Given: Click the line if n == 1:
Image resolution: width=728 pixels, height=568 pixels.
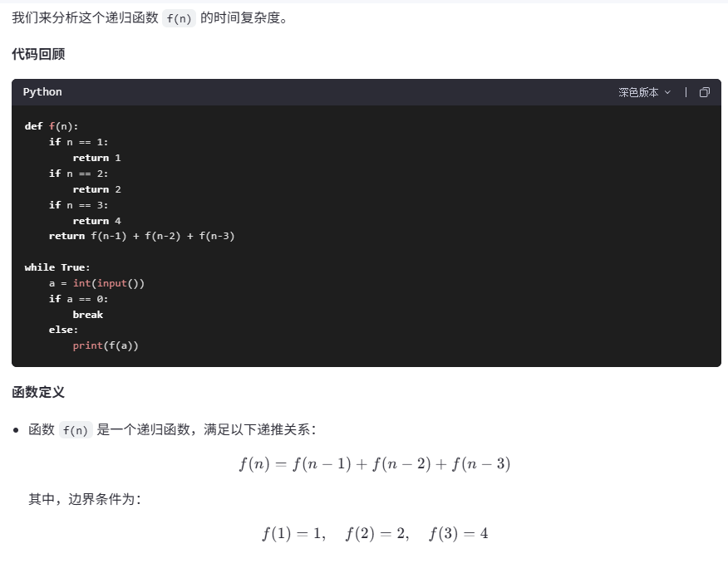Looking at the screenshot, I should click(x=78, y=142).
